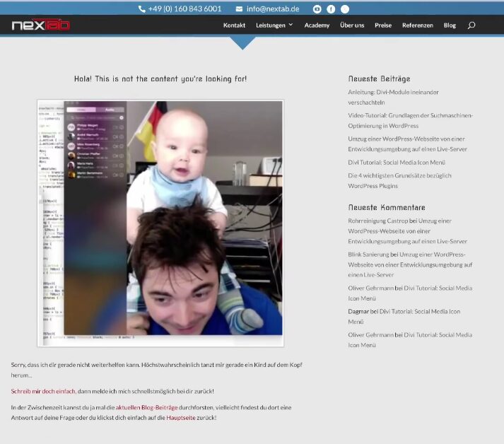Open the Kontakt menu item
Viewport: 504px width, 444px height.
(234, 25)
